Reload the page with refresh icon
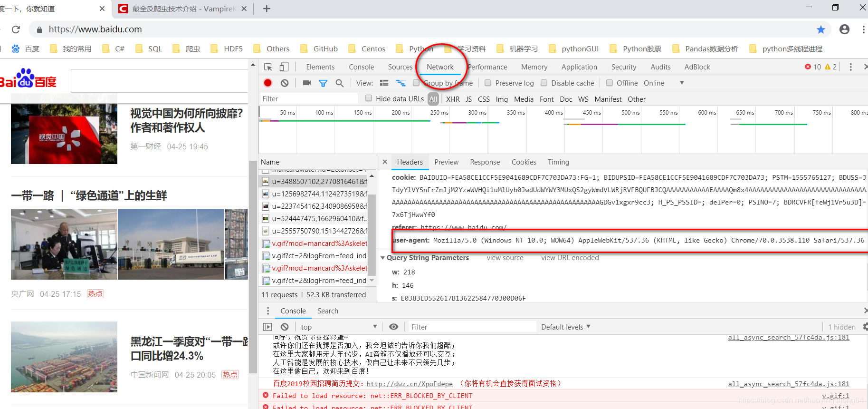The height and width of the screenshot is (409, 868). pos(16,29)
